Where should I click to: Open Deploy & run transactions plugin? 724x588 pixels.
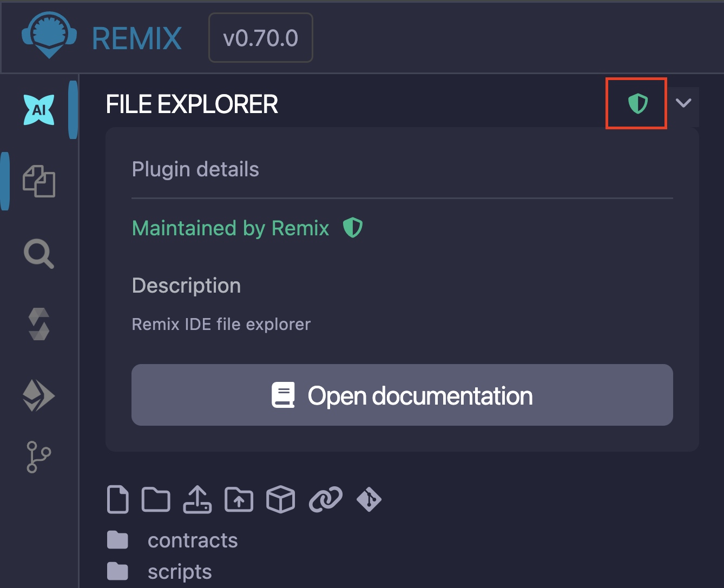click(x=39, y=395)
